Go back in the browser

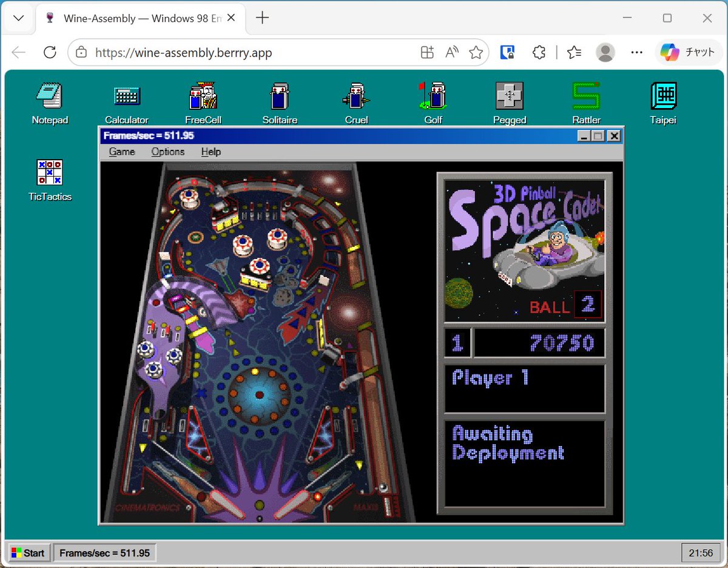click(19, 53)
